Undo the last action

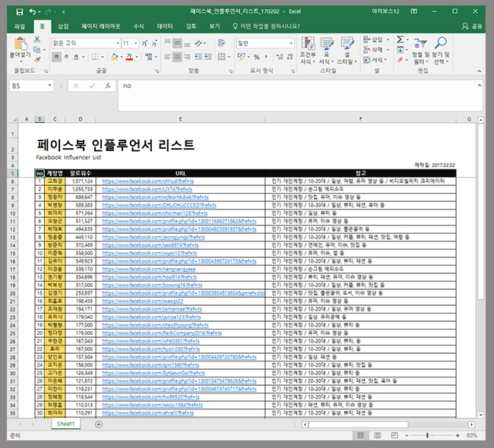click(33, 11)
